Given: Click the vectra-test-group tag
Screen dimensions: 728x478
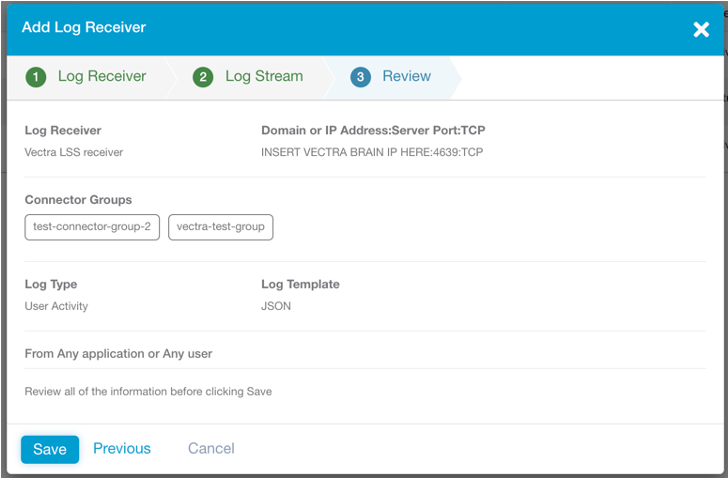Looking at the screenshot, I should (220, 227).
